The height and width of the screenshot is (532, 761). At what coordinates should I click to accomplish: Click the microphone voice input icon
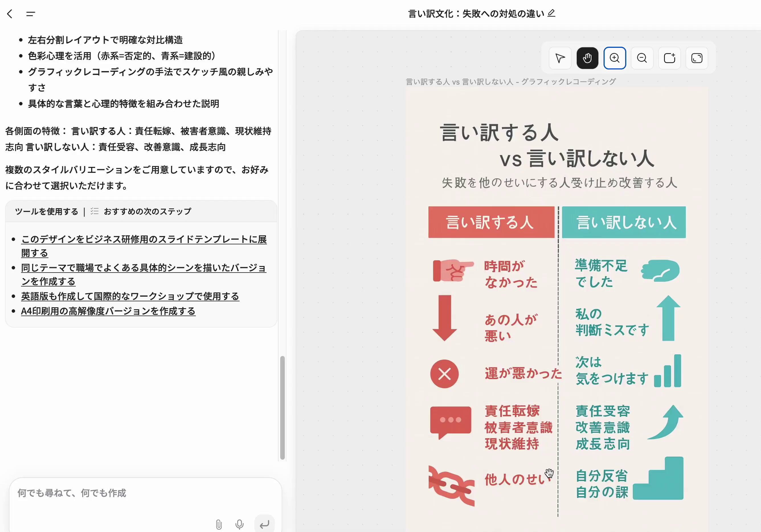click(239, 524)
